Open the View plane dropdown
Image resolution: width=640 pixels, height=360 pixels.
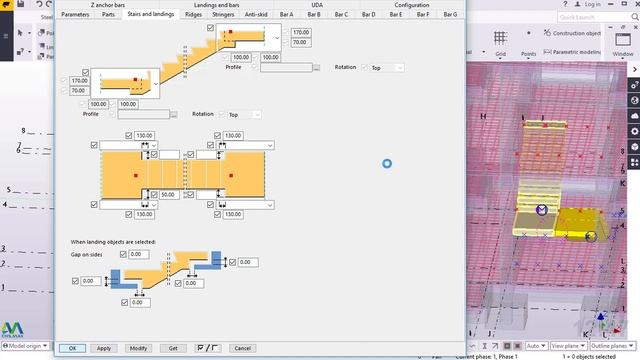(x=568, y=346)
